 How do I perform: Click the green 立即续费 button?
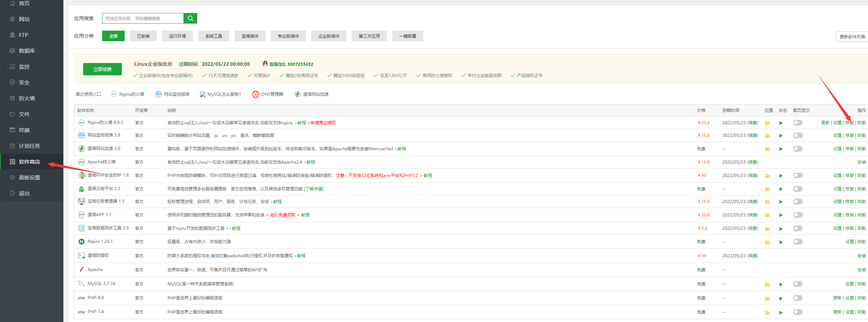[x=102, y=69]
